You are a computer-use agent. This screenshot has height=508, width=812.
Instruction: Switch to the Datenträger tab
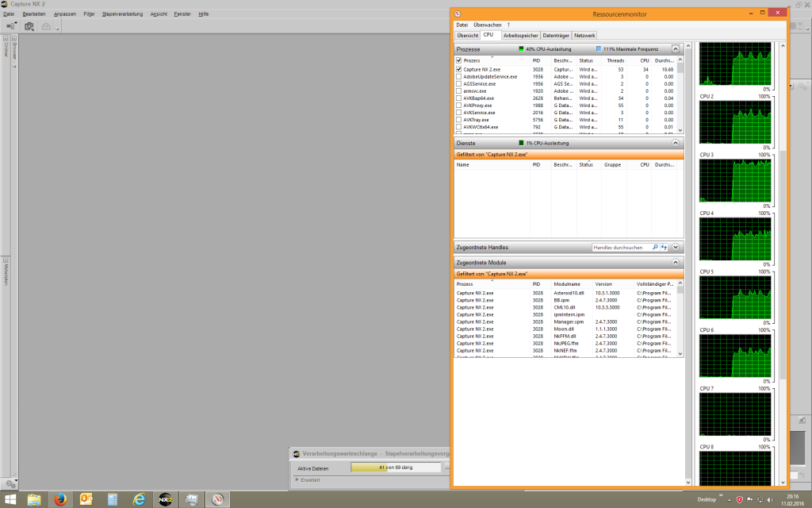[x=556, y=35]
